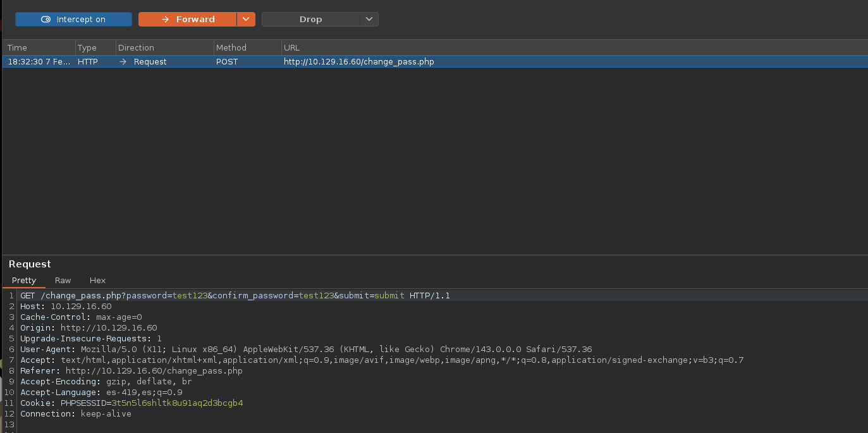Place cursor on the GET request line

point(235,296)
